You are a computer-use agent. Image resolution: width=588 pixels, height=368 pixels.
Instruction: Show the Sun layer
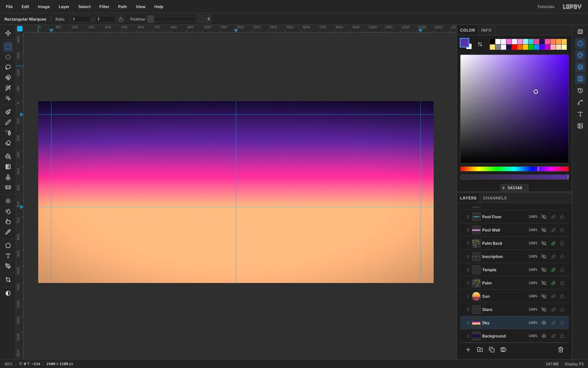point(544,296)
